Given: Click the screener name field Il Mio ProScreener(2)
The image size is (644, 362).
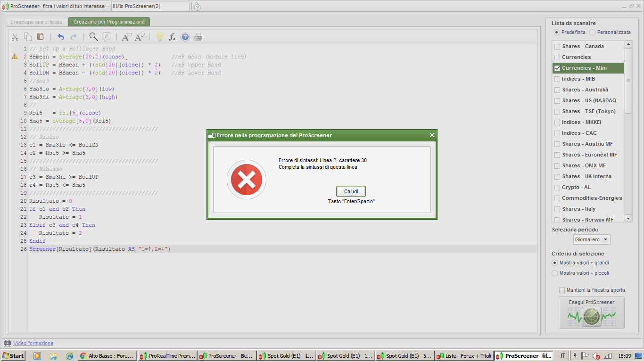Looking at the screenshot, I should 150,6.
